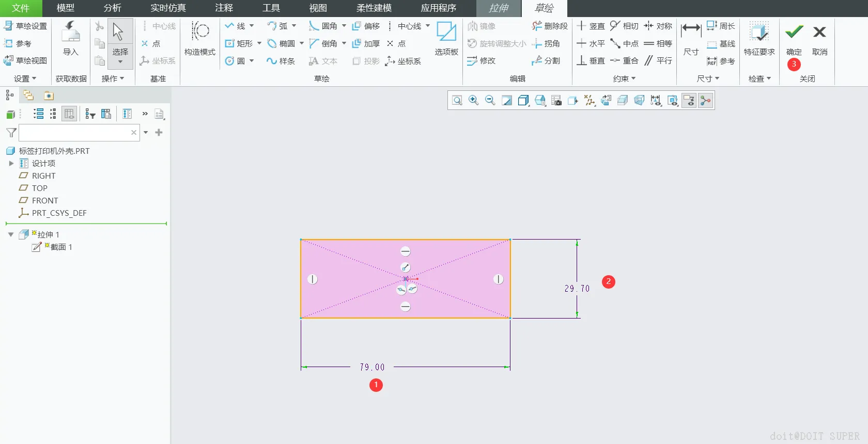868x444 pixels.
Task: Click the zoom in magnifier in view toolbar
Action: pyautogui.click(x=474, y=100)
